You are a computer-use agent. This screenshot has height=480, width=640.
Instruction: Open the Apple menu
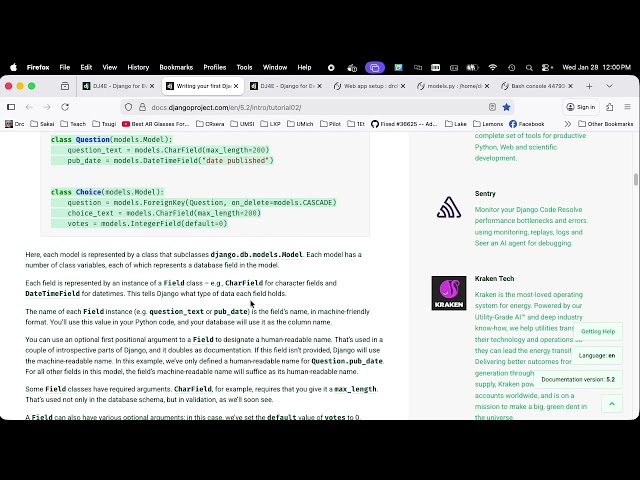[13, 67]
